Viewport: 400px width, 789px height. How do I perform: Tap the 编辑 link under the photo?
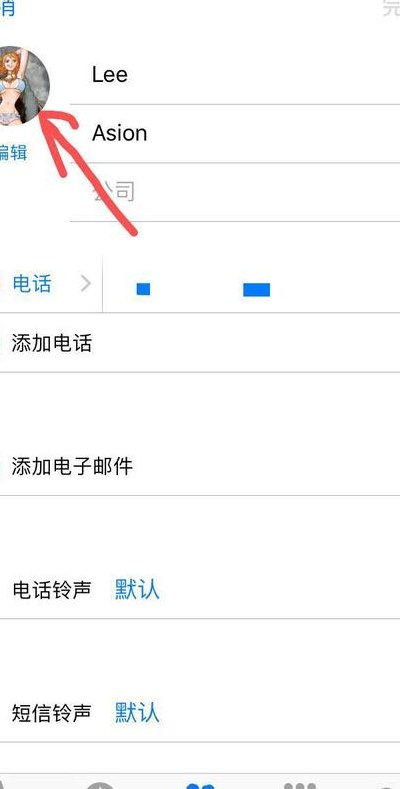click(13, 152)
